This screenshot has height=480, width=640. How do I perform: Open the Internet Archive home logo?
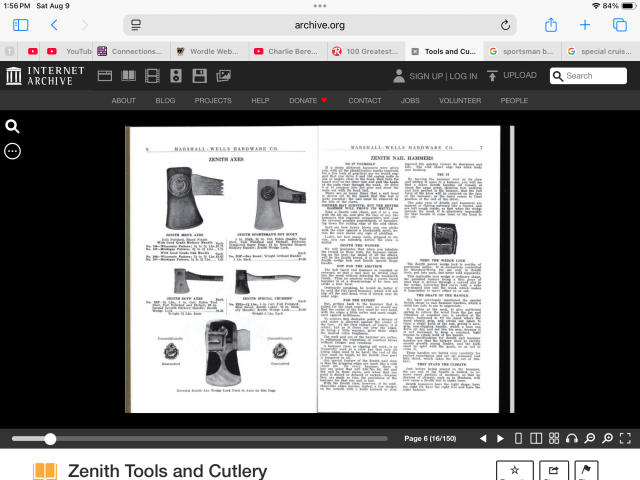(45, 76)
